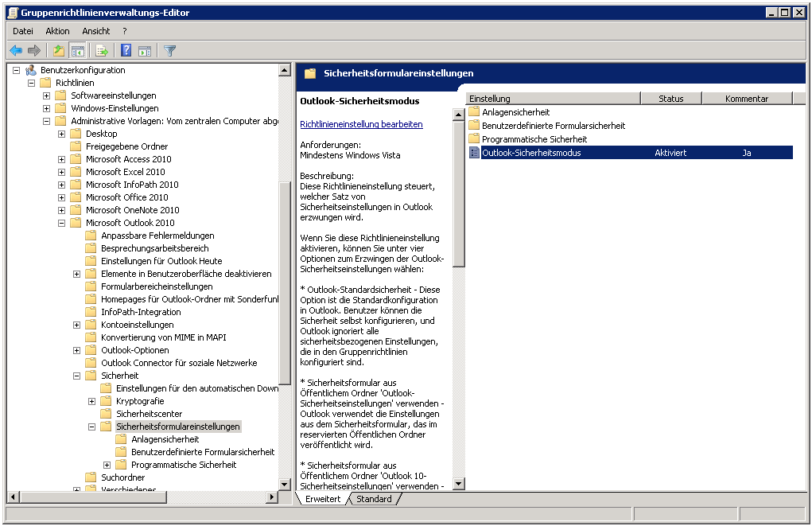Click the folder icon next to Besprechungsarbeitsbereich
The height and width of the screenshot is (526, 812).
[91, 248]
